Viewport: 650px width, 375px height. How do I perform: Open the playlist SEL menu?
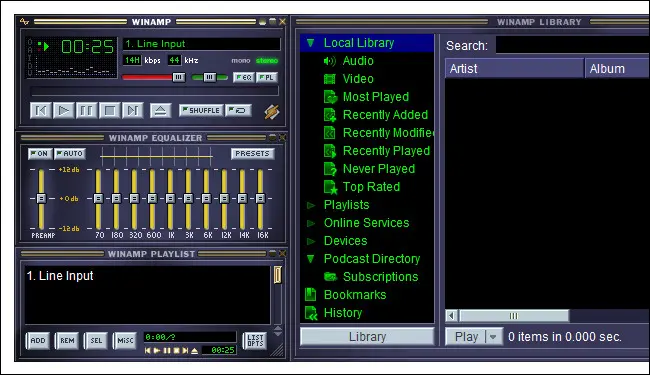click(x=96, y=341)
